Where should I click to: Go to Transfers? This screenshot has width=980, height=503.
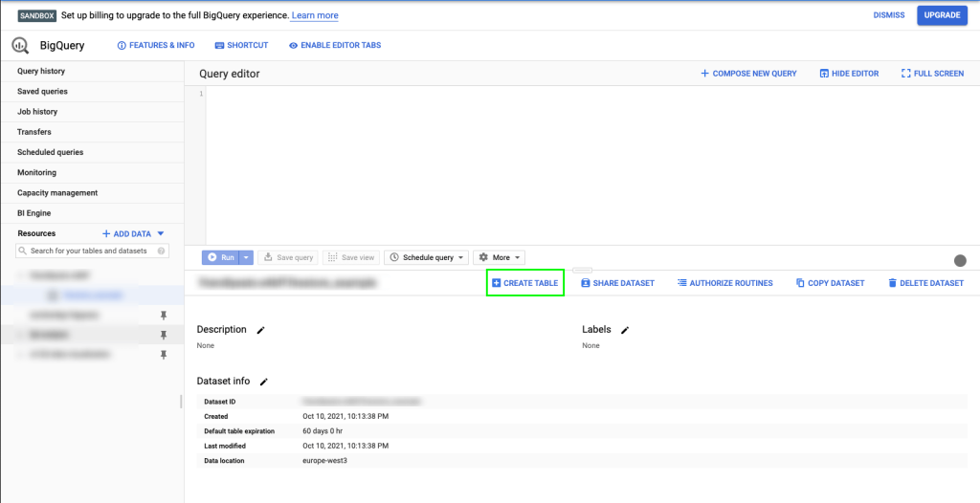pos(93,132)
